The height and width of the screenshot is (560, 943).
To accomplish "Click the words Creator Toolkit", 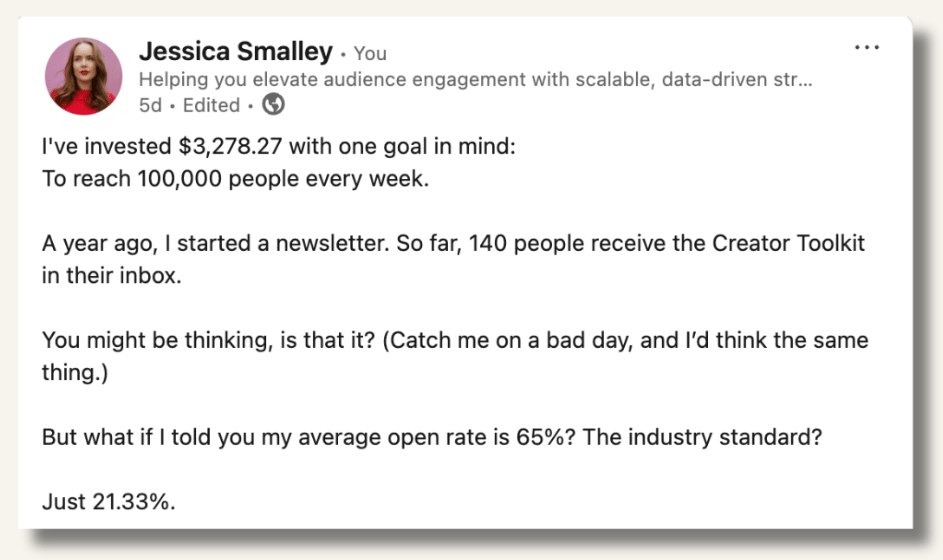I will (788, 243).
